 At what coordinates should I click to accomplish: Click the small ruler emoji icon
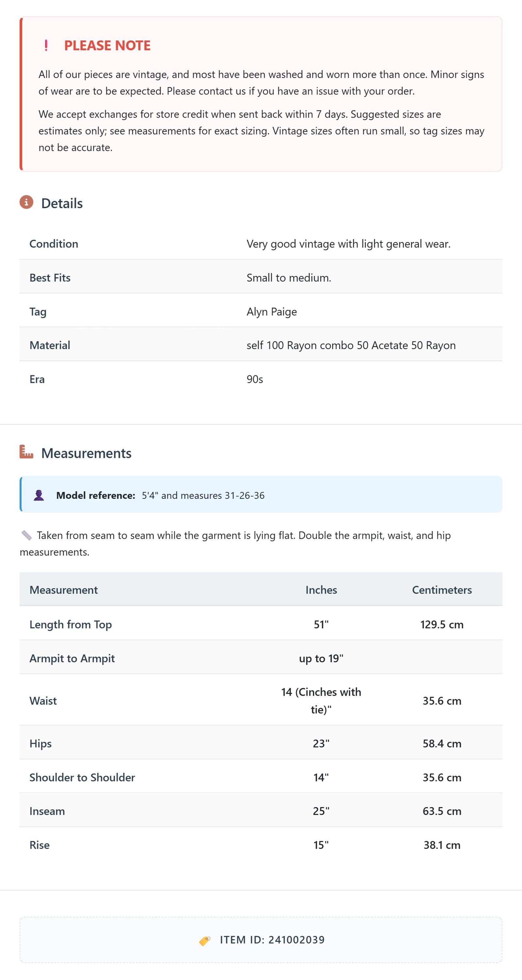(x=26, y=535)
